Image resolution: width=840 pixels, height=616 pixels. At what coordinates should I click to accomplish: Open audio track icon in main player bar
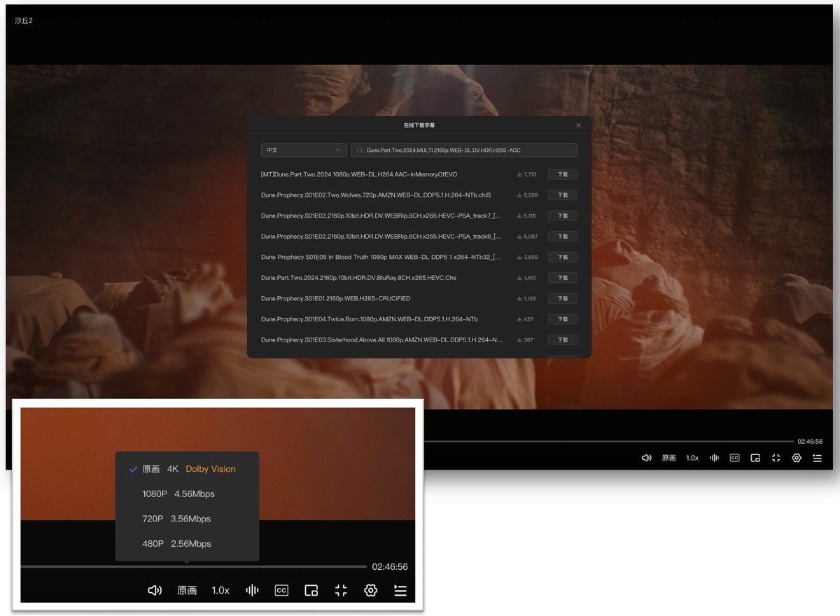(714, 458)
